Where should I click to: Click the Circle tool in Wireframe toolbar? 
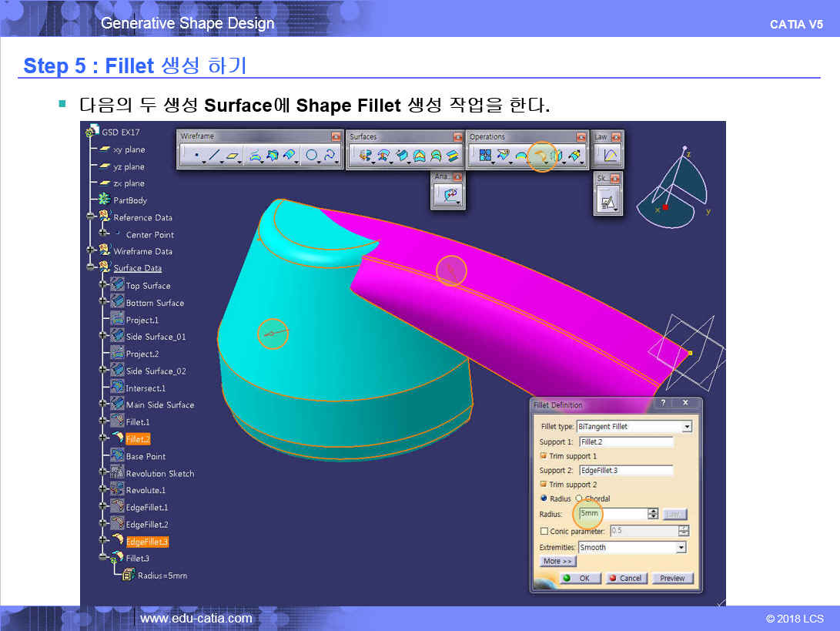(x=311, y=156)
